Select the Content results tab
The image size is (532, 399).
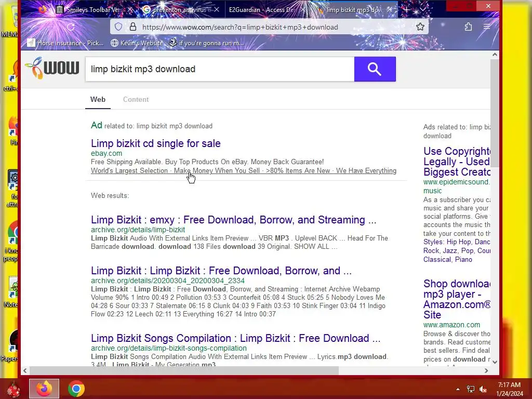click(x=136, y=99)
